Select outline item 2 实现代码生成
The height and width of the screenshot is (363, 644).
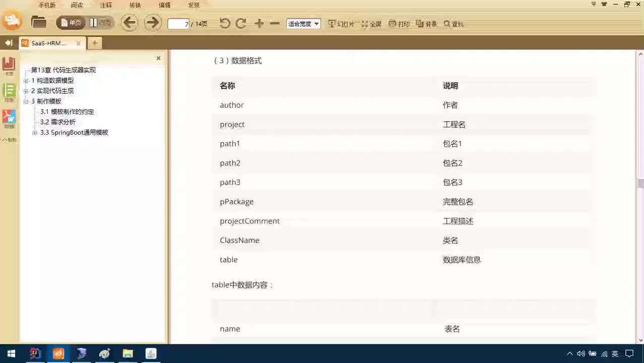tap(52, 91)
